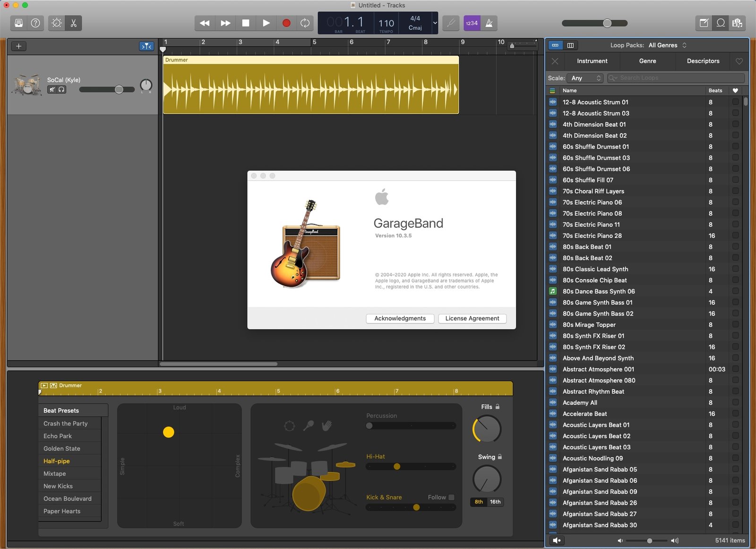Add a new track with plus button
Viewport: 756px width, 549px height.
point(19,46)
